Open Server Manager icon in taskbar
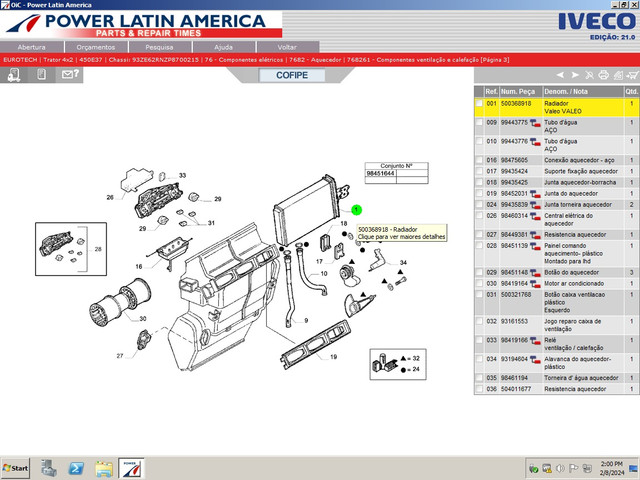Viewport: 640px width, 480px height. 49,468
